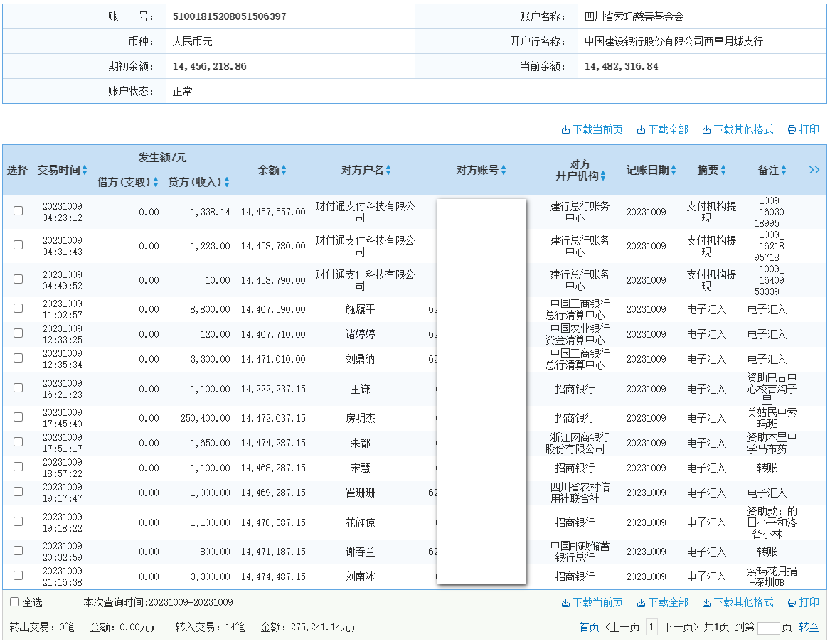Image resolution: width=830 pixels, height=644 pixels.
Task: Click the 中国农业银行资金清算中心 cell
Action: (577, 334)
